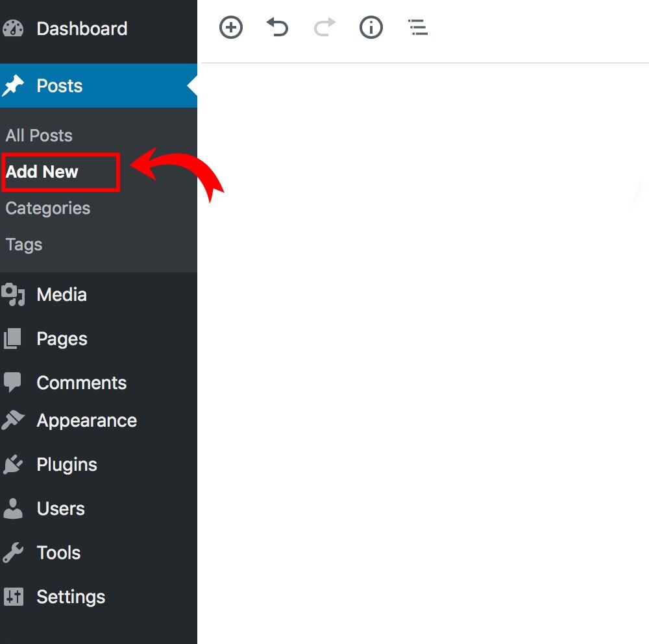Open the Posts menu section
This screenshot has width=649, height=644.
coord(60,86)
